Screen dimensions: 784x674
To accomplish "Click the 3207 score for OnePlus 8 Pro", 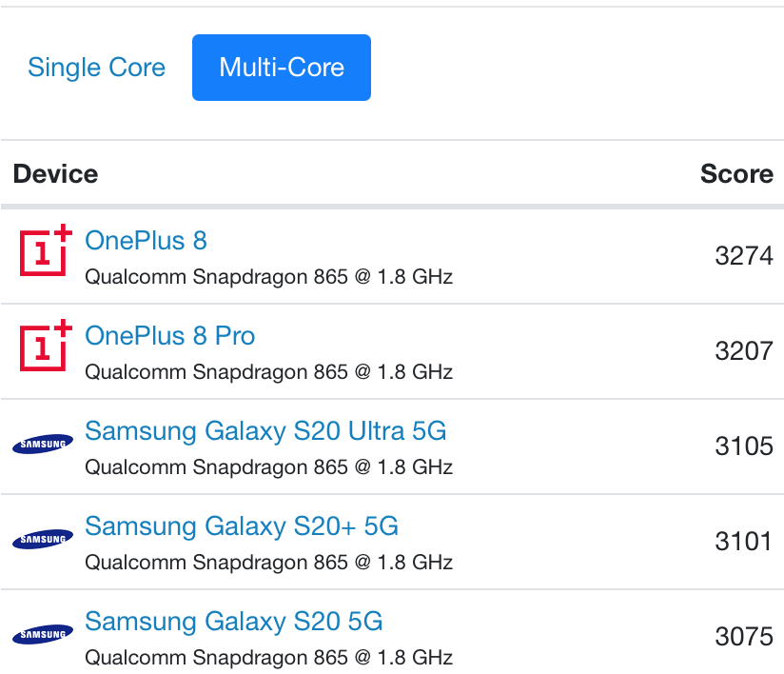I will pyautogui.click(x=744, y=350).
